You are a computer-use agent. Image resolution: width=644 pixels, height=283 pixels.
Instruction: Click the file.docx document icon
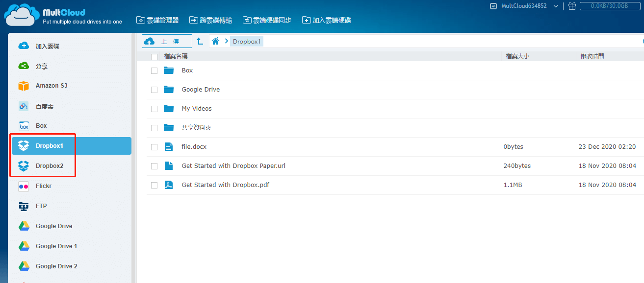169,146
